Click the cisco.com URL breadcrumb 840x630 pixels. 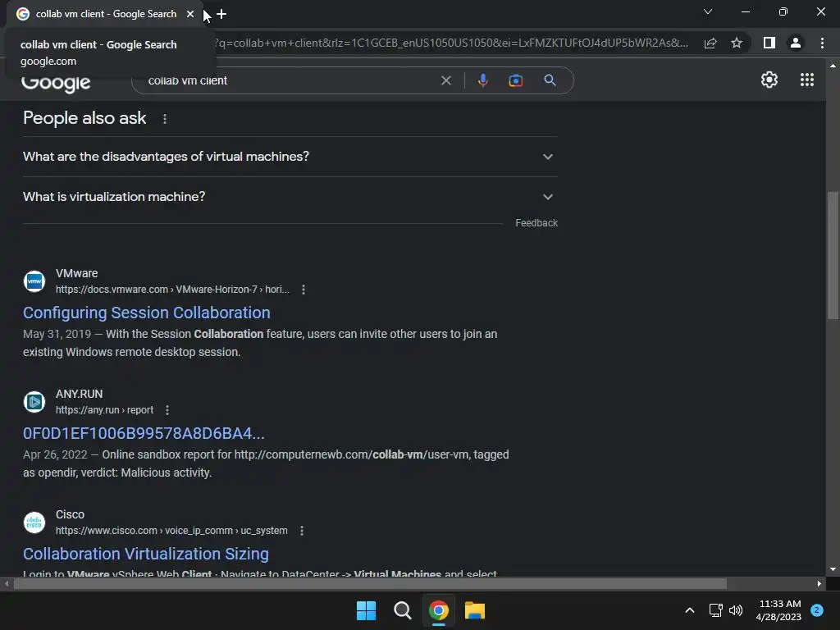click(171, 531)
